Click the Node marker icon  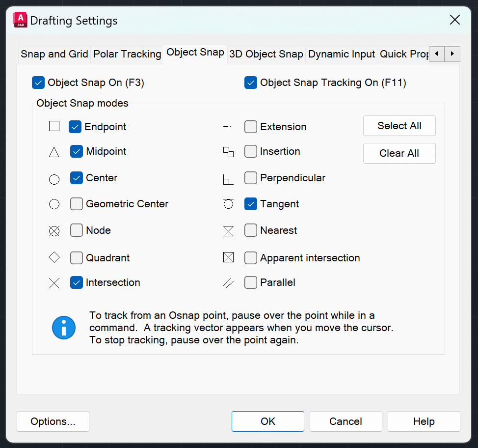(x=54, y=231)
